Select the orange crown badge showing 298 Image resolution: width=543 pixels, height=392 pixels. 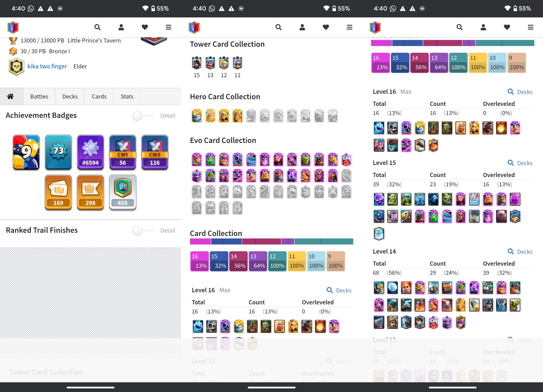coord(90,193)
